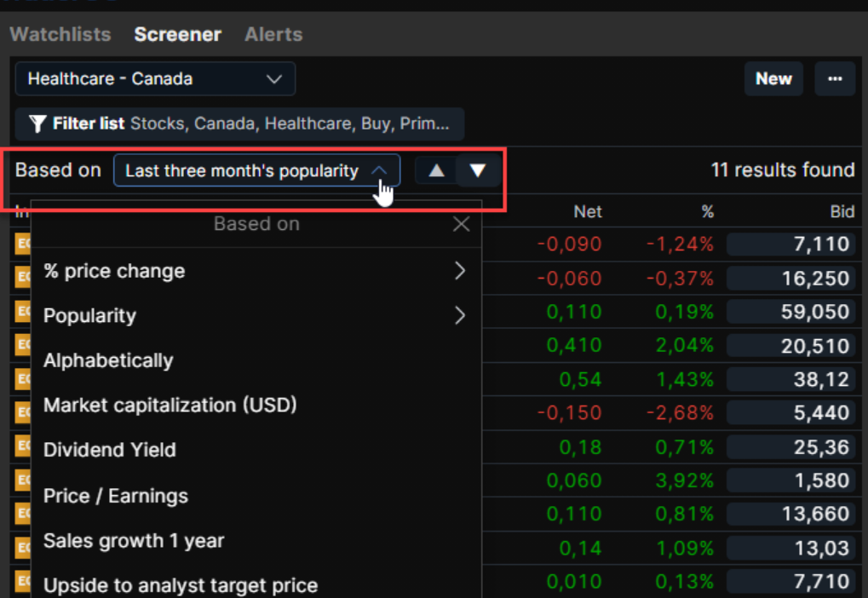Select Upside to analyst target price
Viewport: 868px width, 598px height.
point(181,585)
